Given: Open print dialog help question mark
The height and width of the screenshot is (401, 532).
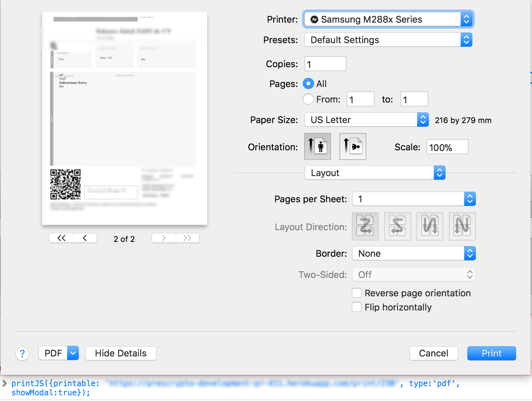Looking at the screenshot, I should click(x=22, y=353).
